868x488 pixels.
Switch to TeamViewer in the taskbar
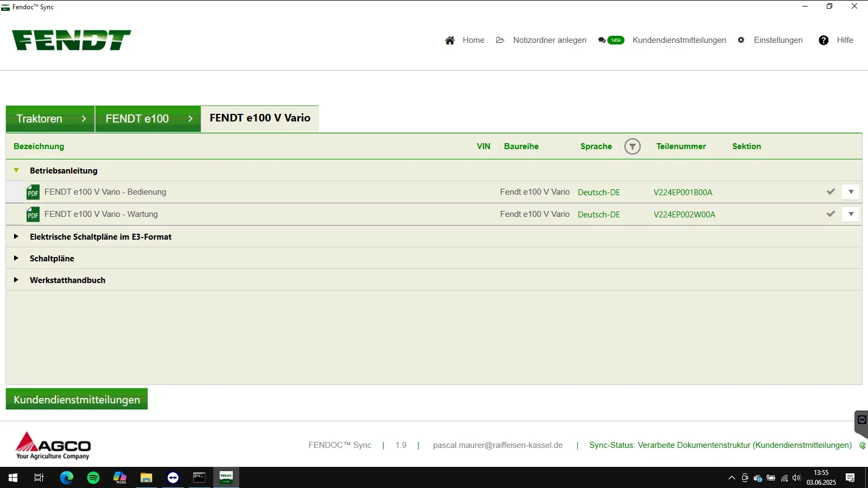coord(173,478)
